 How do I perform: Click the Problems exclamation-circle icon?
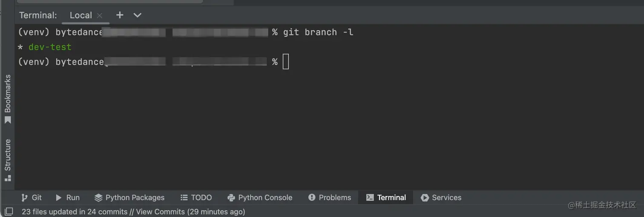point(312,197)
